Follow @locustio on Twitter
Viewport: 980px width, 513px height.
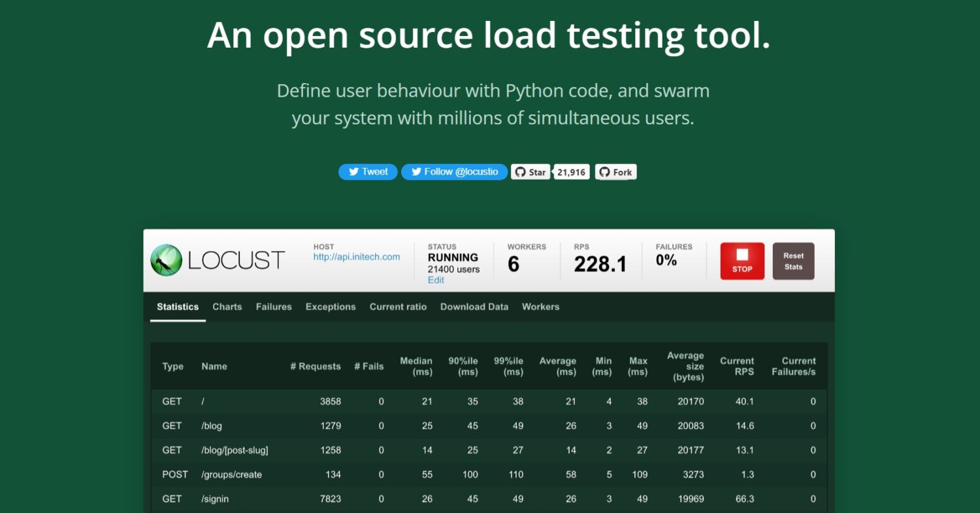(454, 172)
